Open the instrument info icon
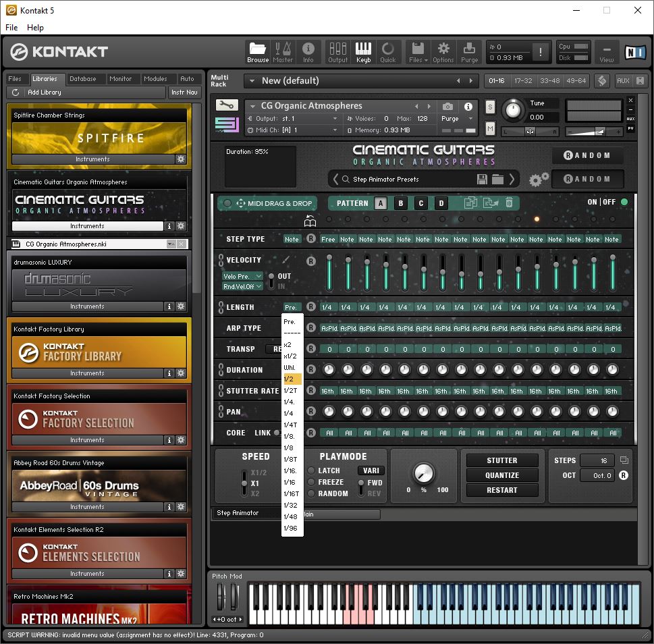654x644 pixels. (468, 107)
